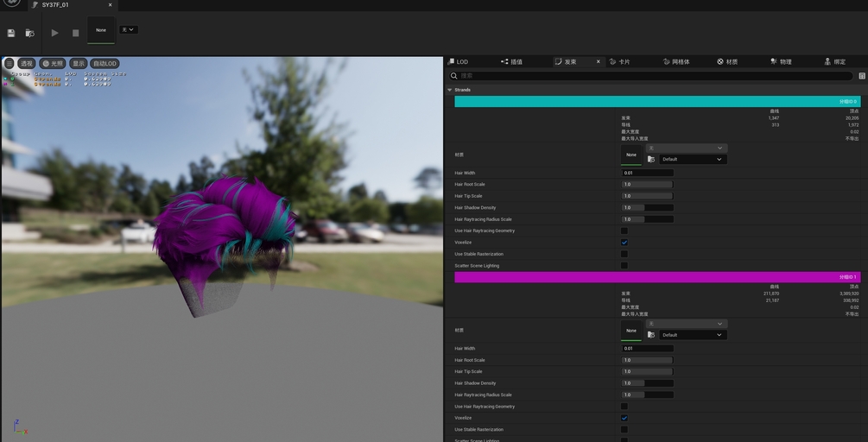Click Group 0 Hair Shadow Density slider
The width and height of the screenshot is (868, 442).
coord(647,208)
